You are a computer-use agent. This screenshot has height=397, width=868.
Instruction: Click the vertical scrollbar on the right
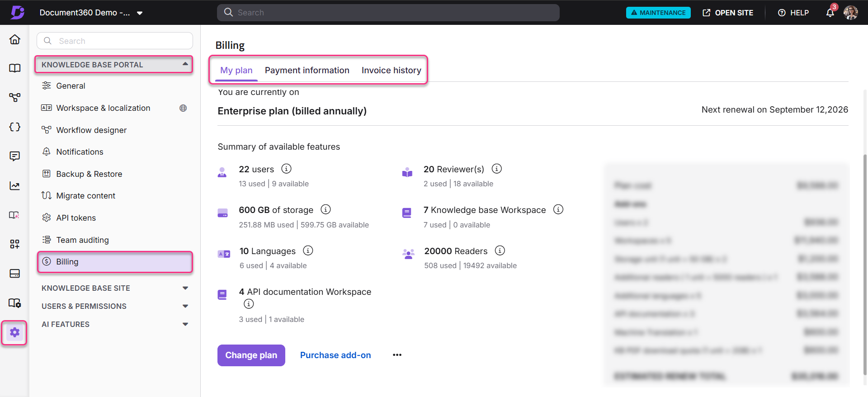coord(865,265)
